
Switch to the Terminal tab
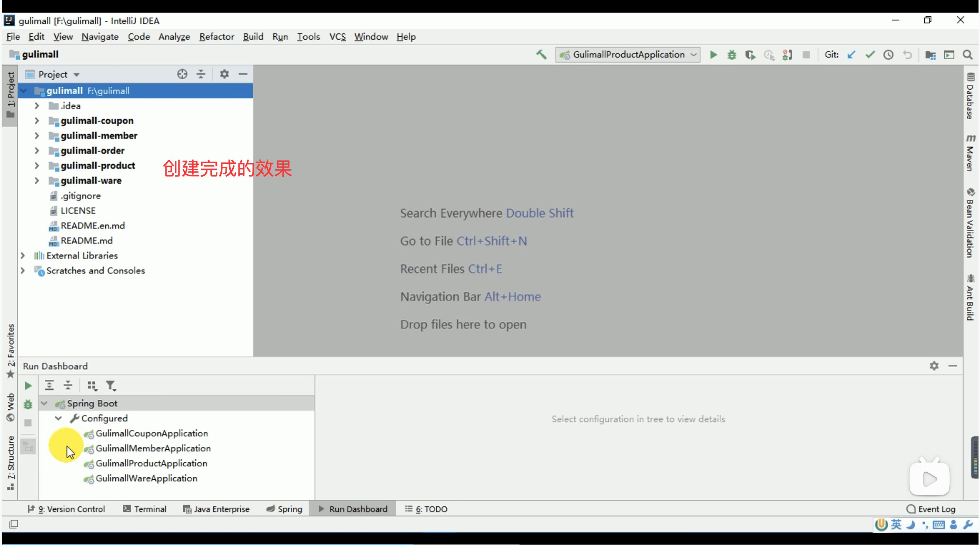(145, 509)
